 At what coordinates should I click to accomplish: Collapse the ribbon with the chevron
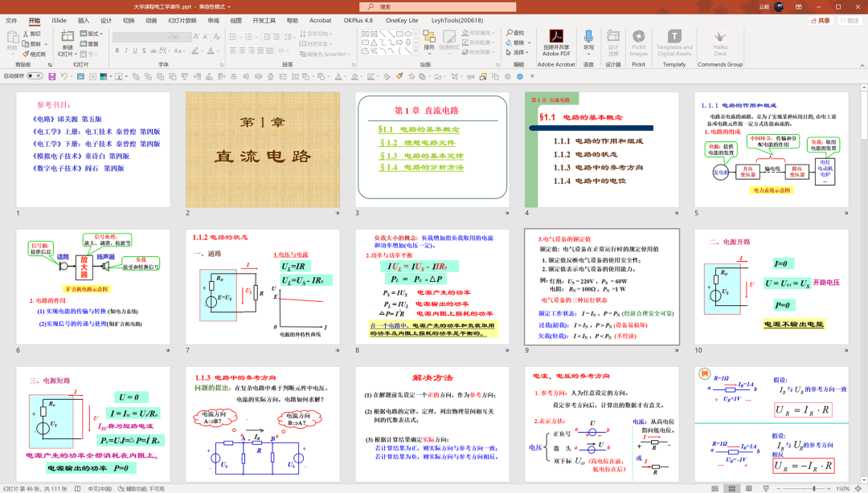pyautogui.click(x=862, y=65)
